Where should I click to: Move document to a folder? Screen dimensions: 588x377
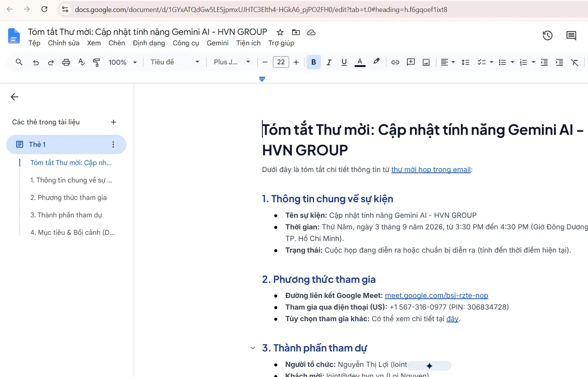point(296,32)
